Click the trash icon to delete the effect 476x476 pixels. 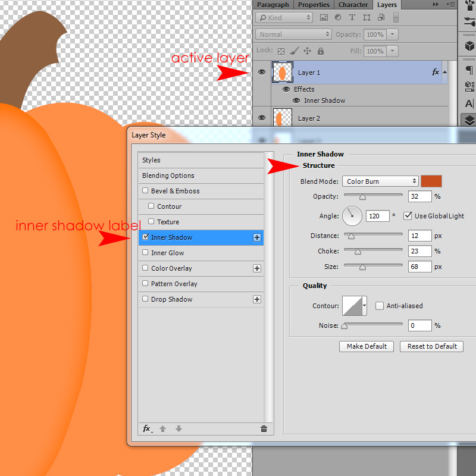[264, 428]
